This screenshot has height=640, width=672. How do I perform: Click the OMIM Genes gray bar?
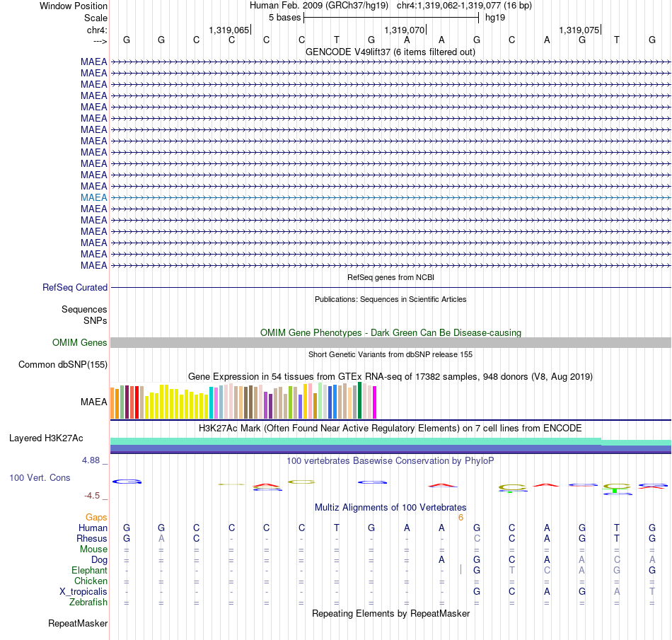[390, 342]
